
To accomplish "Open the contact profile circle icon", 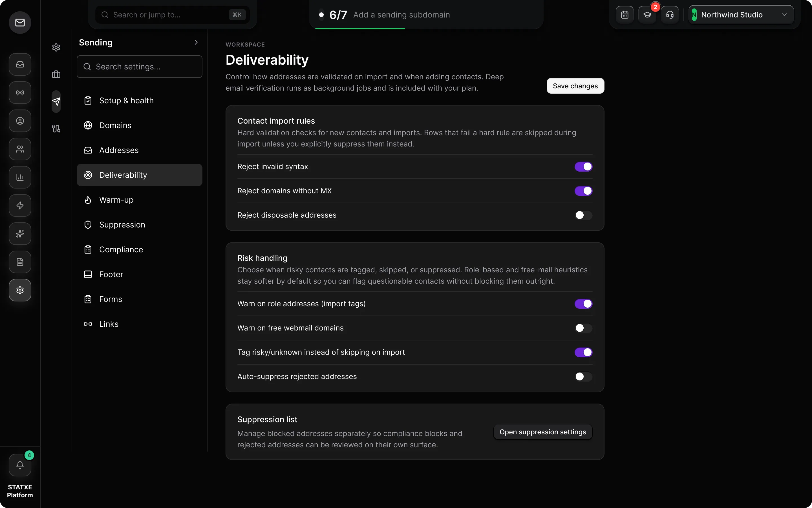I will (x=20, y=121).
